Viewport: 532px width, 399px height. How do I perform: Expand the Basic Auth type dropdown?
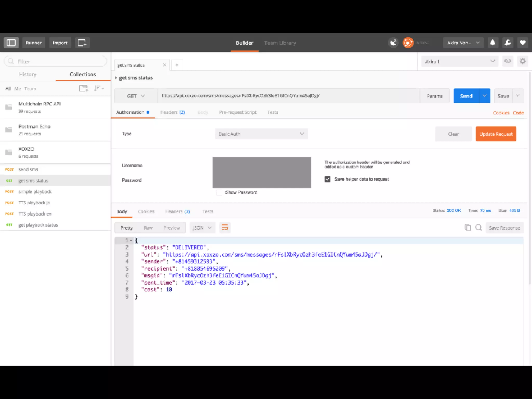tap(261, 134)
